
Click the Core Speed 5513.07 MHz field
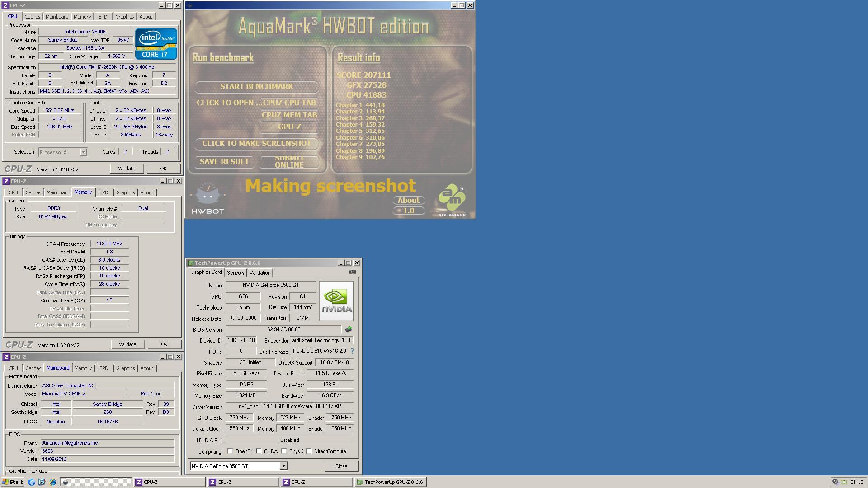(x=60, y=111)
